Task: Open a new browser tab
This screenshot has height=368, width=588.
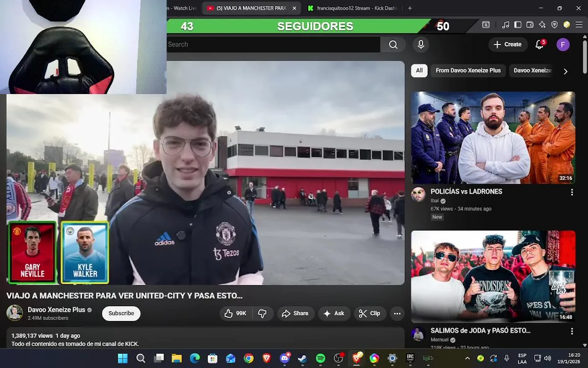Action: (x=410, y=8)
